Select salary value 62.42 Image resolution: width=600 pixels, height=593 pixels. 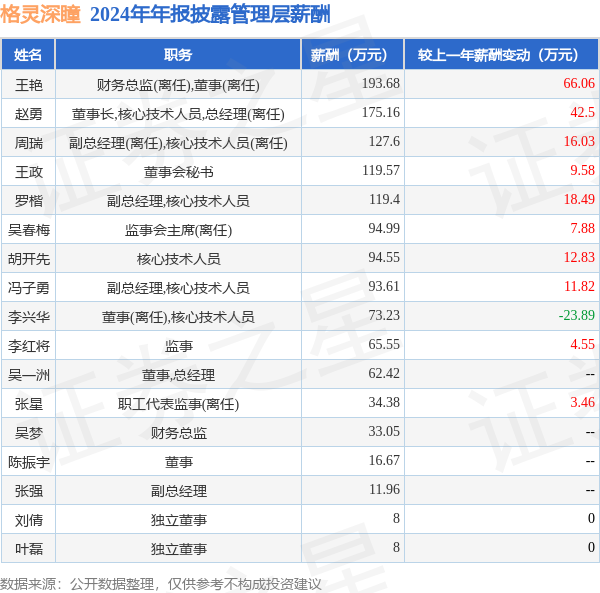pos(384,374)
